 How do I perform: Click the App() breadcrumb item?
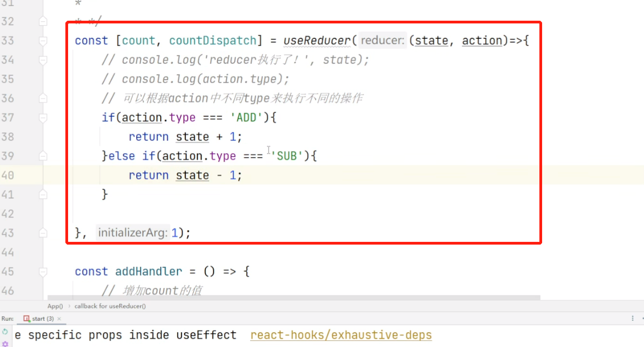tap(54, 306)
